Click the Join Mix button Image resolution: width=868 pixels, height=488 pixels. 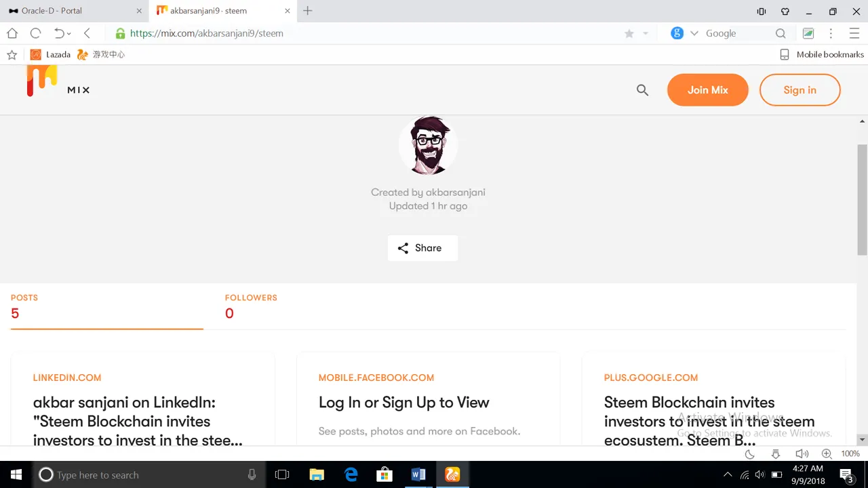click(x=708, y=90)
